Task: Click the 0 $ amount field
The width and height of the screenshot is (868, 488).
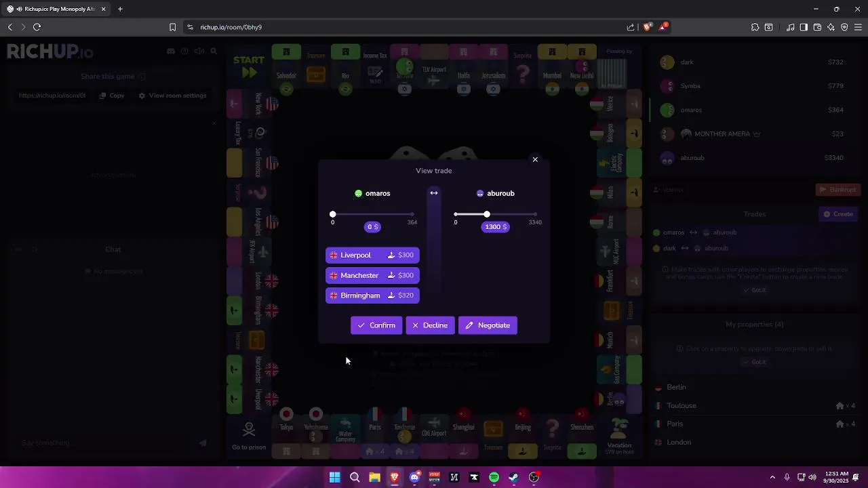Action: click(x=372, y=227)
